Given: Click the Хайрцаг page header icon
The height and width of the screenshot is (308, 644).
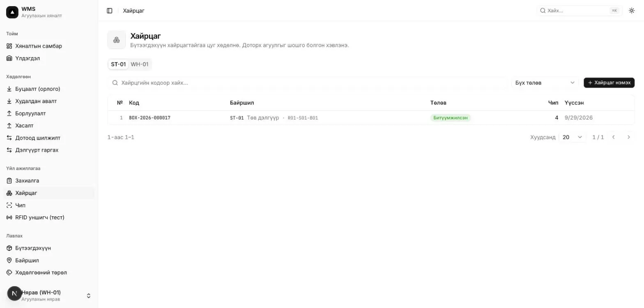Looking at the screenshot, I should (x=117, y=40).
